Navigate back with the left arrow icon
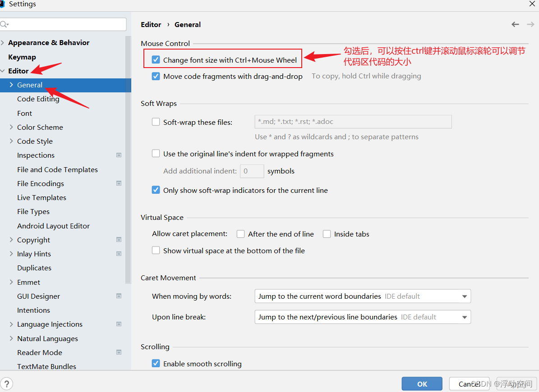Image resolution: width=539 pixels, height=392 pixels. (x=515, y=24)
